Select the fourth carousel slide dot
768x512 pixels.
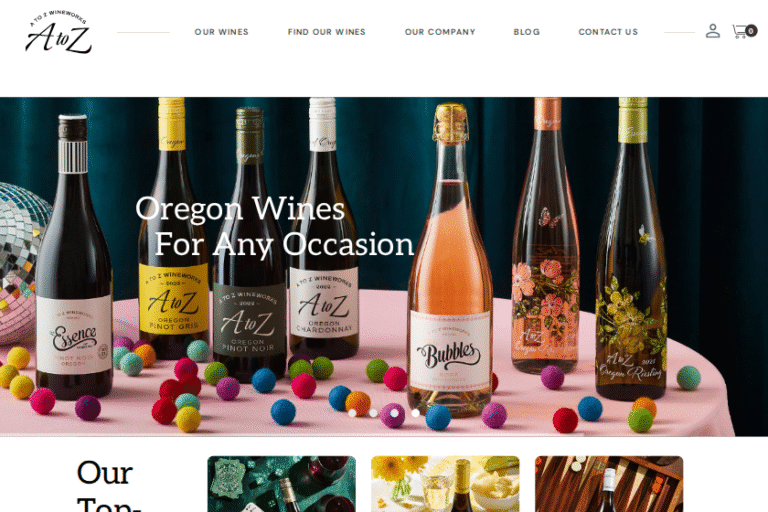(415, 413)
